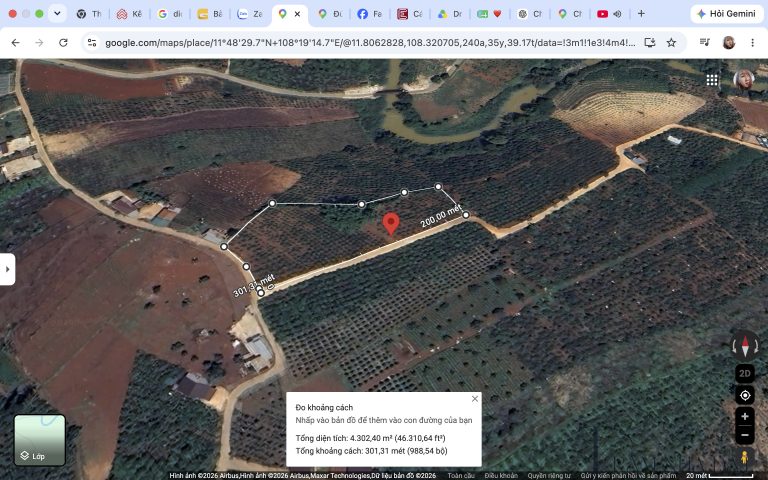Viewport: 768px width, 480px height.
Task: Click the Hỏi Gemini button
Action: pos(726,14)
